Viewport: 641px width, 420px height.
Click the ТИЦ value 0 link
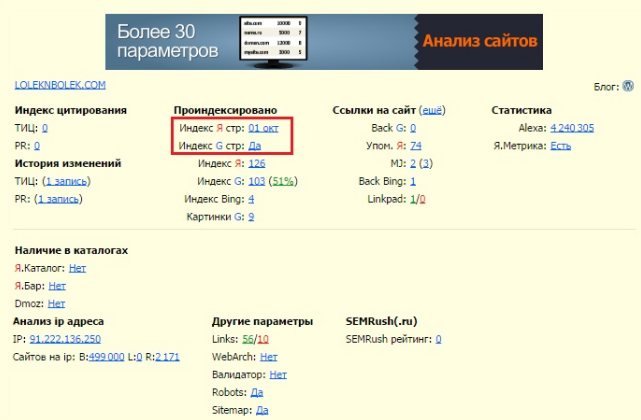[x=45, y=128]
